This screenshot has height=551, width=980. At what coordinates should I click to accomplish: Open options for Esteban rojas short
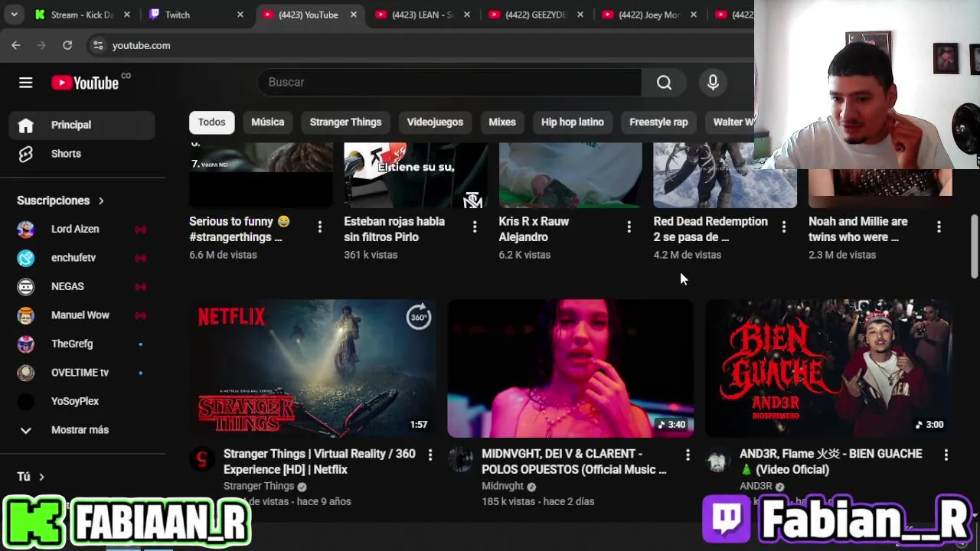(474, 227)
